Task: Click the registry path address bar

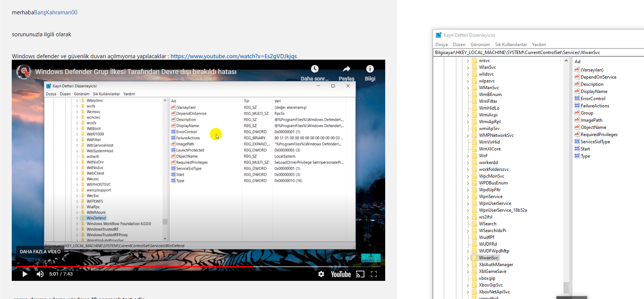Action: 539,53
